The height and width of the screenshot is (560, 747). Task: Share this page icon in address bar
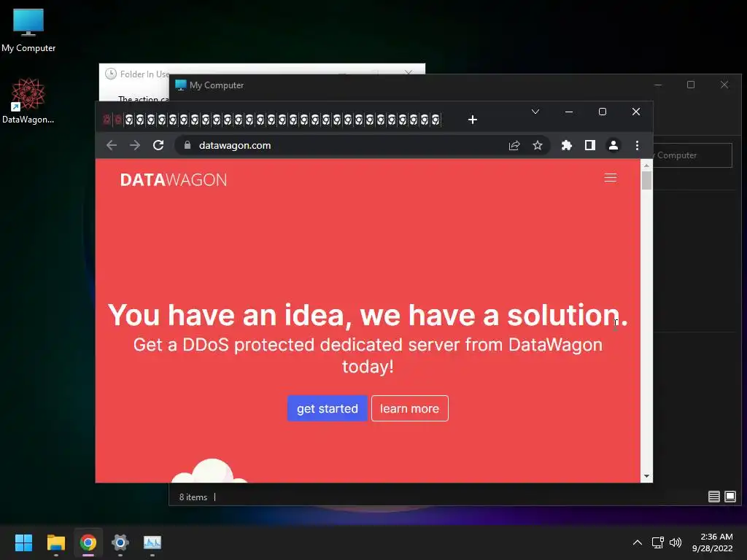pyautogui.click(x=514, y=145)
